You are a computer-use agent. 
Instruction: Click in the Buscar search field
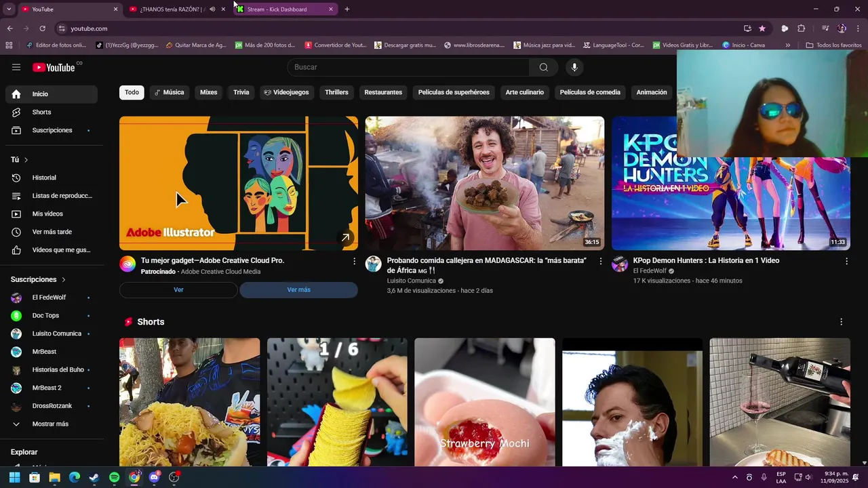click(408, 67)
